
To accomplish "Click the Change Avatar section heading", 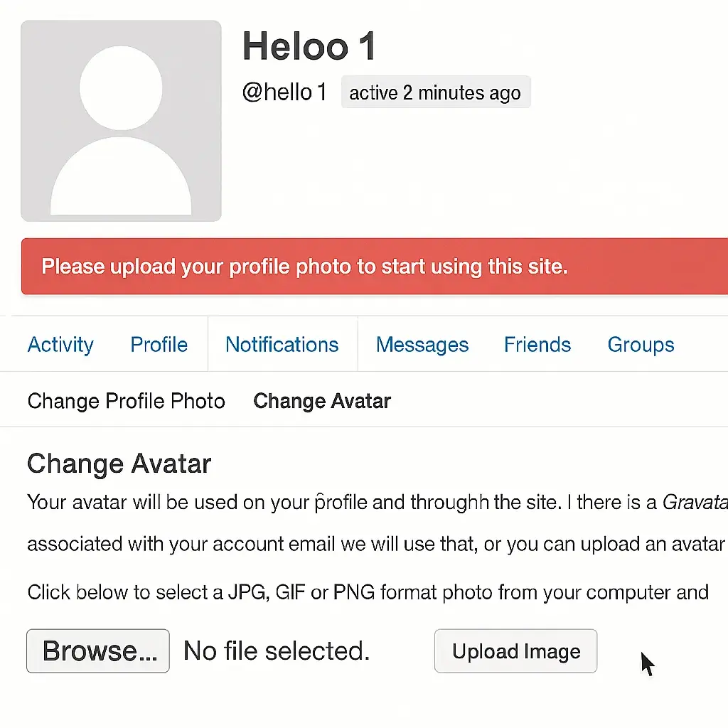I will pos(119,464).
